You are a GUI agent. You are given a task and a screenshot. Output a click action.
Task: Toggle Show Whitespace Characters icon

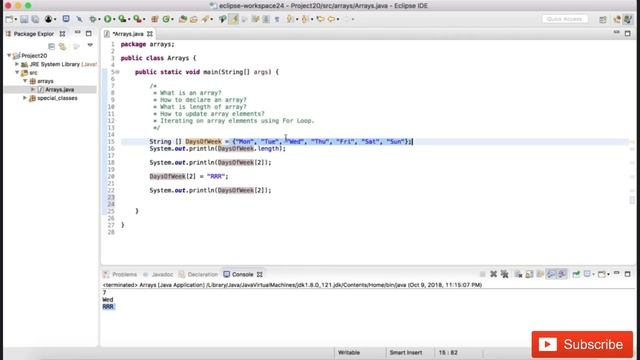[x=277, y=19]
